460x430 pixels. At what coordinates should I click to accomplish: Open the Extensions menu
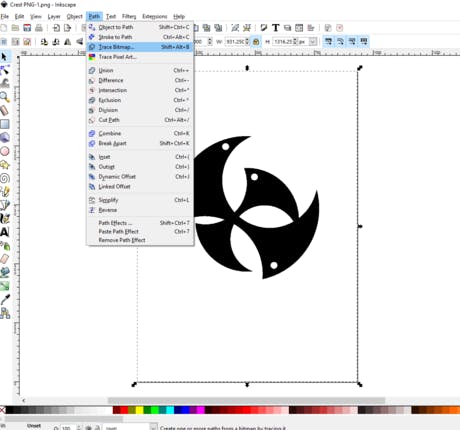[x=155, y=16]
